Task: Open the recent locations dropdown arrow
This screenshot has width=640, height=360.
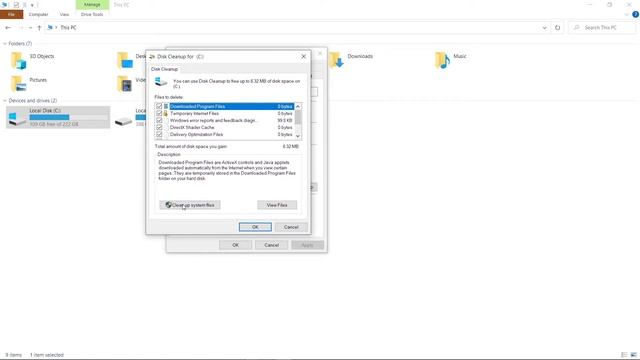Action: tap(30, 27)
